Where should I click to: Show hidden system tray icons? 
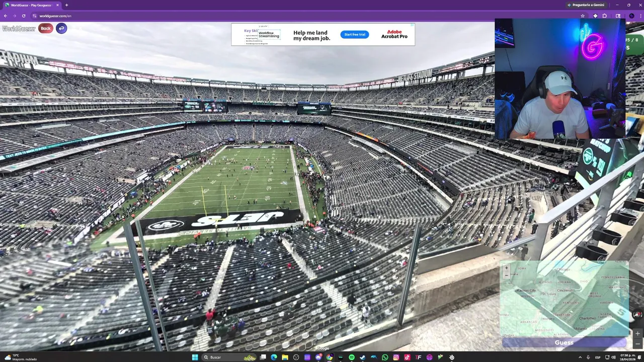[x=580, y=357]
